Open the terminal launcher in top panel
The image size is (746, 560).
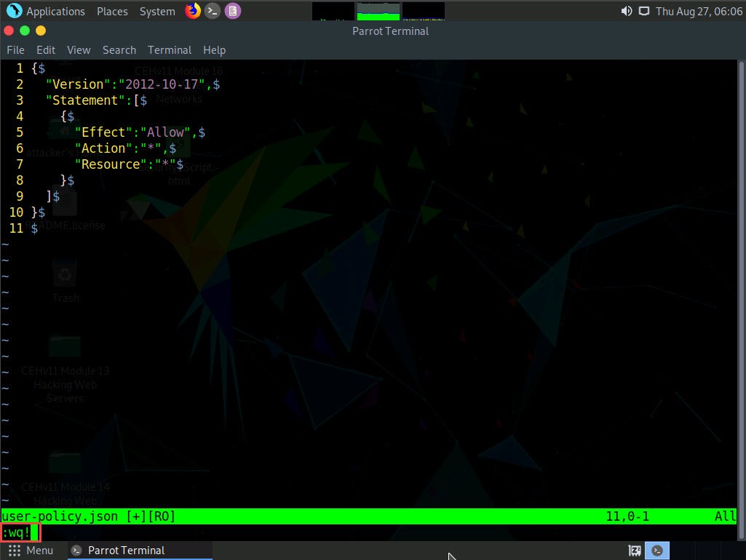tap(212, 11)
